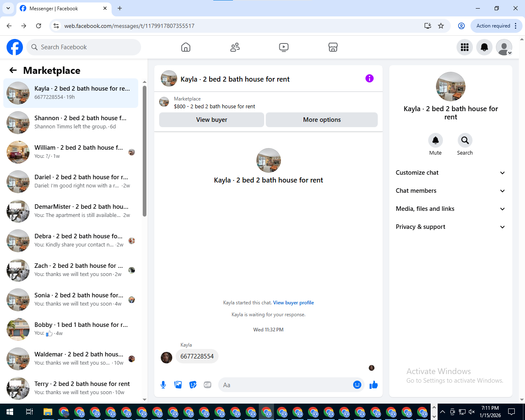Screen dimensions: 525x420
Task: Open View buyer profile link
Action: click(x=294, y=303)
